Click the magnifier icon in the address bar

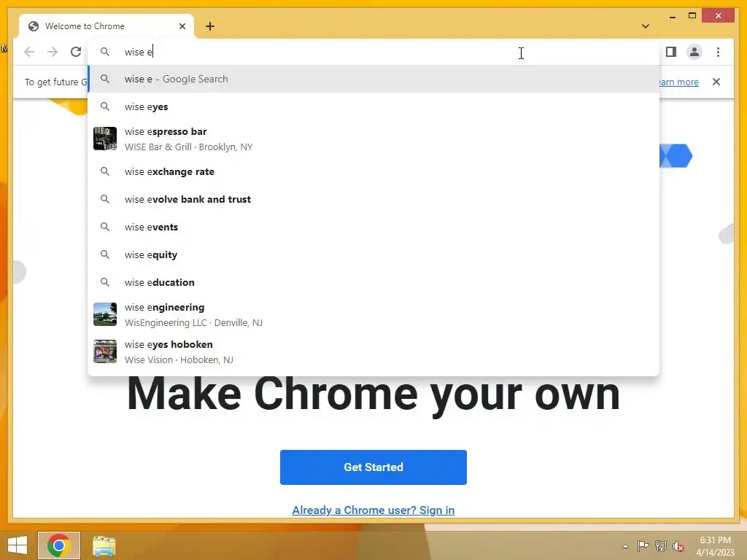[x=105, y=52]
